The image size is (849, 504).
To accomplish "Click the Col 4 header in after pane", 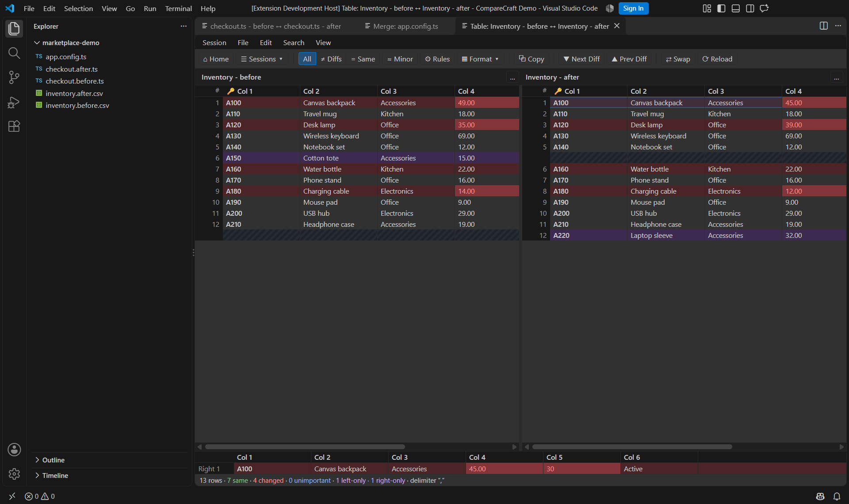I will click(814, 91).
